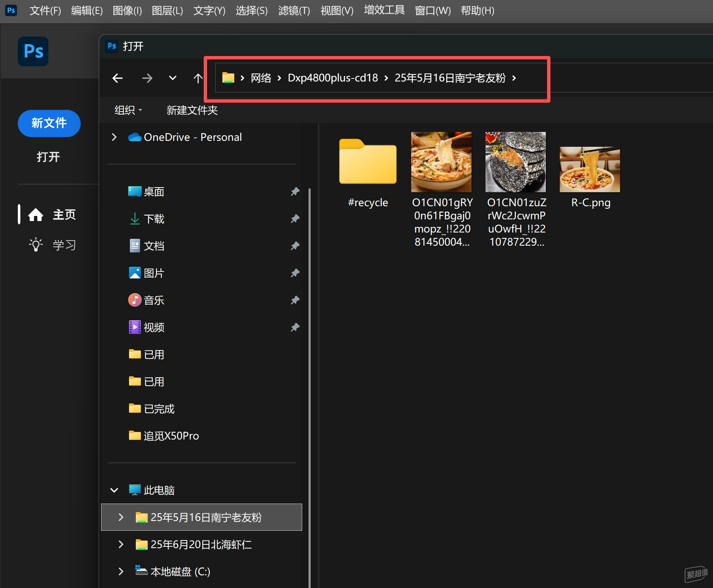Open the 图层(L) menu

coord(167,11)
